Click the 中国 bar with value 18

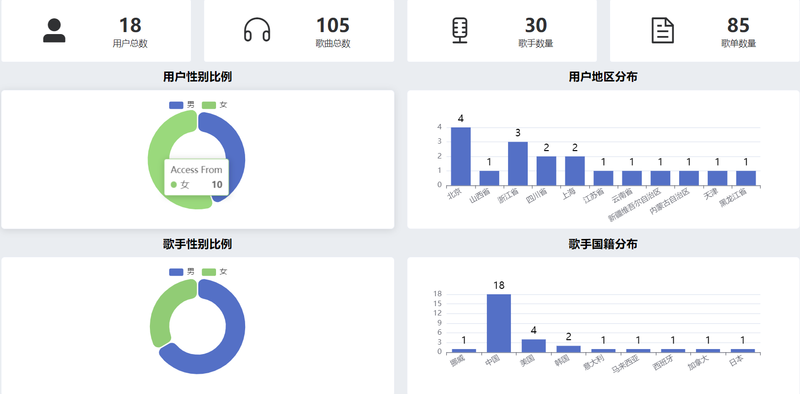(x=498, y=323)
